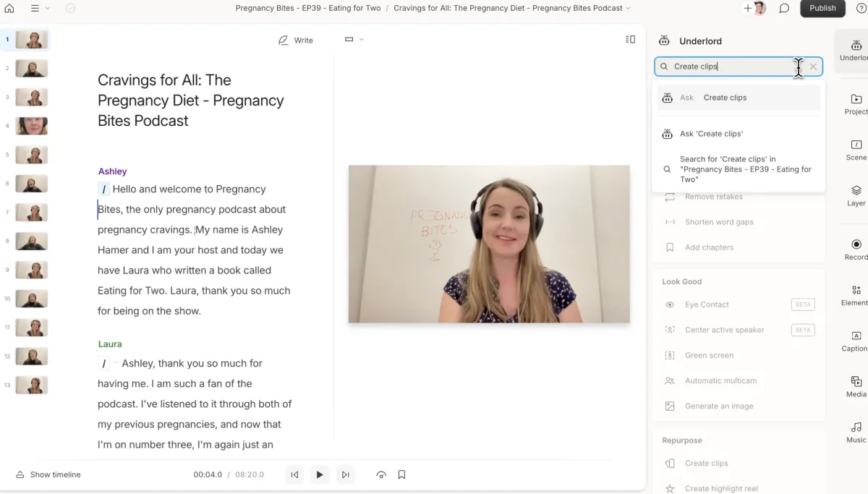Screen dimensions: 868x494
Task: Select scene thumbnail 4
Action: tap(32, 126)
